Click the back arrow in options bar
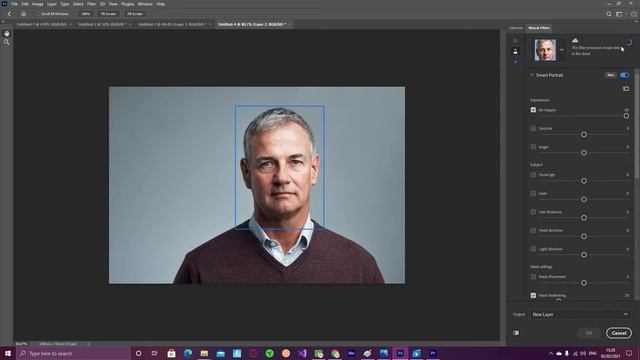Viewport: 640px width, 360px height. tap(9, 14)
